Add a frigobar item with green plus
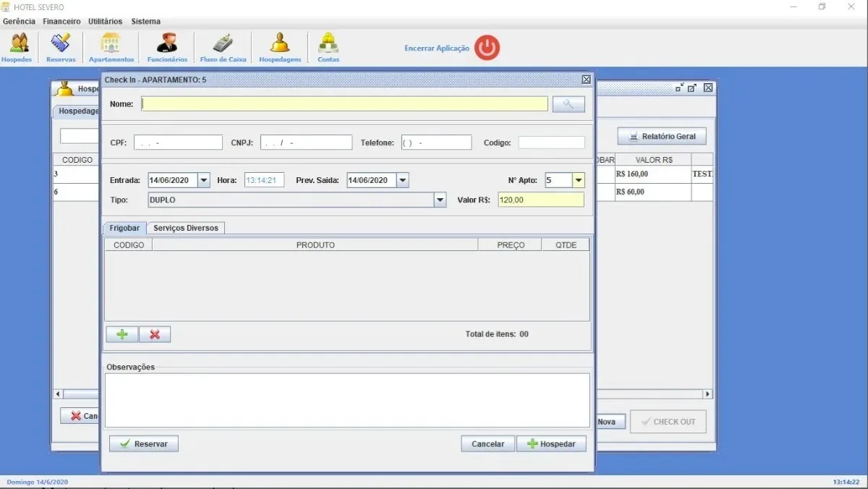The image size is (868, 489). coord(122,334)
